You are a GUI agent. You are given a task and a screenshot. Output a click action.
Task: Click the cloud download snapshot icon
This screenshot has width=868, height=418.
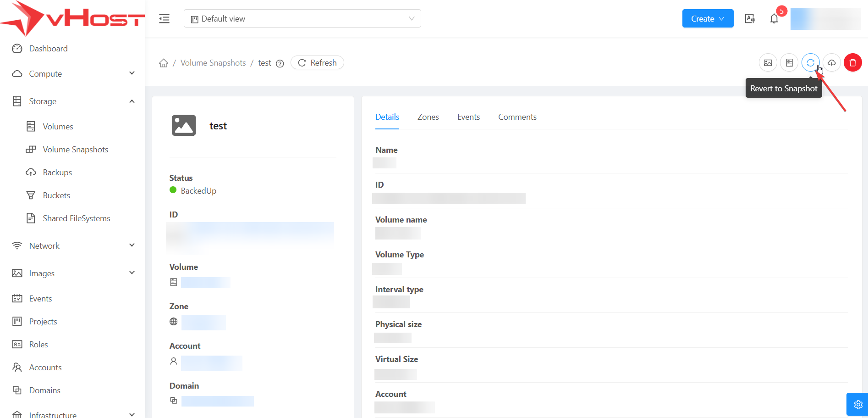point(831,63)
